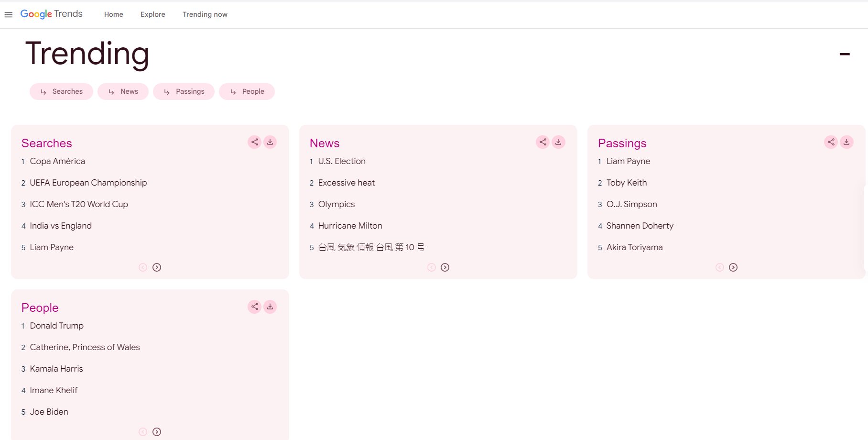Select India vs England in Searches
This screenshot has width=868, height=440.
point(61,226)
